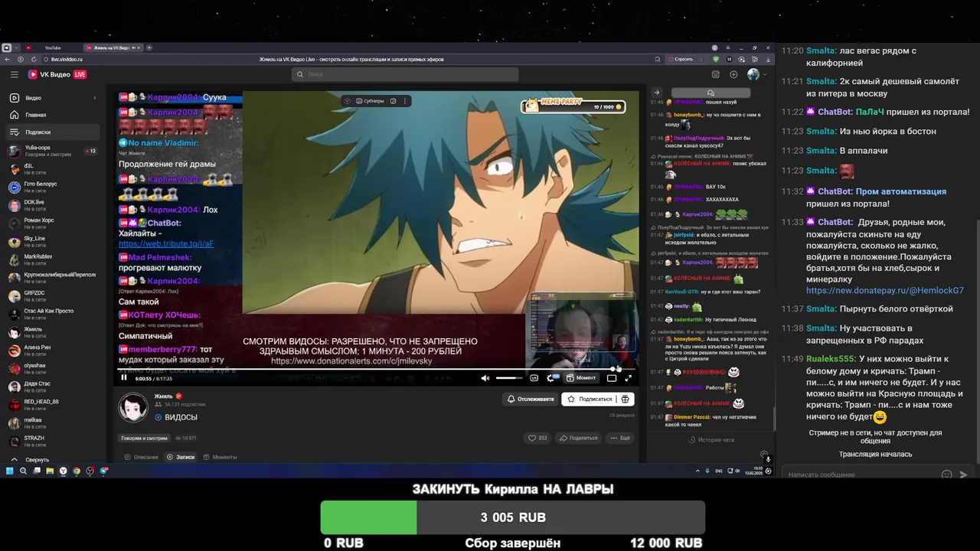Image resolution: width=980 pixels, height=551 pixels.
Task: Click the plus create icon in header
Action: coord(733,74)
